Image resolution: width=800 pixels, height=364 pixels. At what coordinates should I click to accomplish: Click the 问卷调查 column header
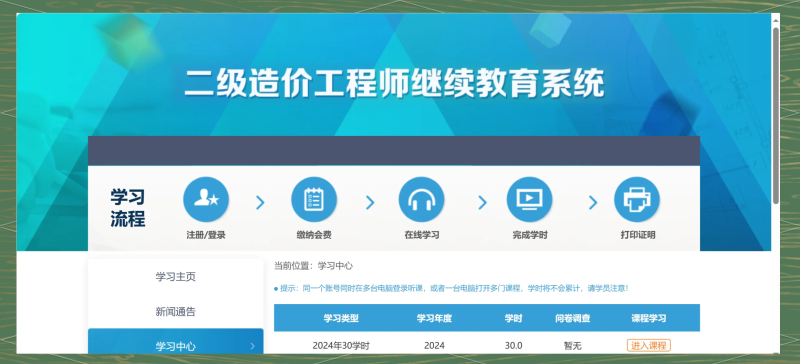click(x=572, y=318)
